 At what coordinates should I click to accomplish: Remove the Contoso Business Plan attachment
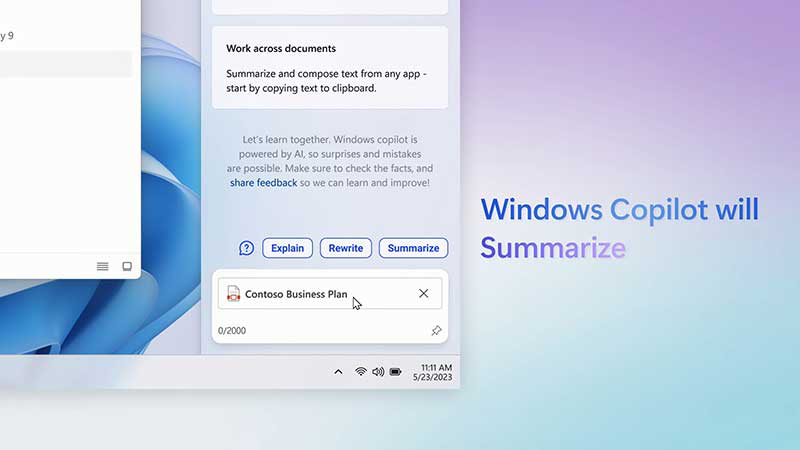coord(423,293)
